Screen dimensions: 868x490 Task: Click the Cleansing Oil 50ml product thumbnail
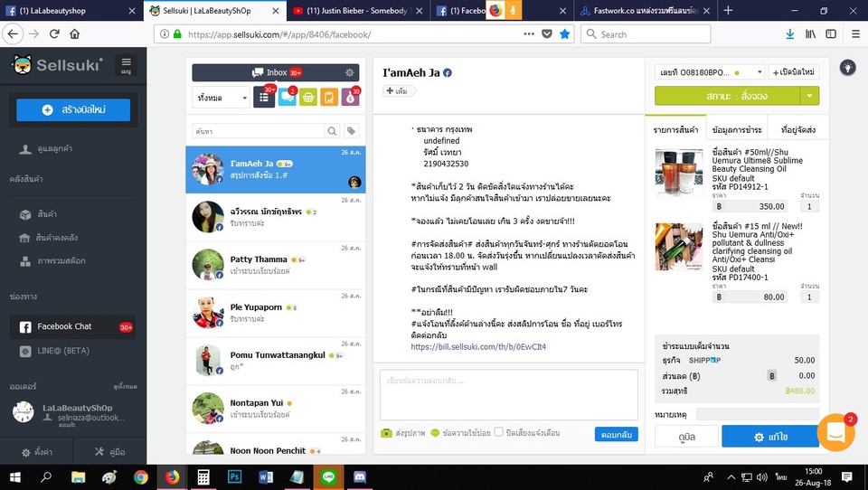tap(679, 173)
